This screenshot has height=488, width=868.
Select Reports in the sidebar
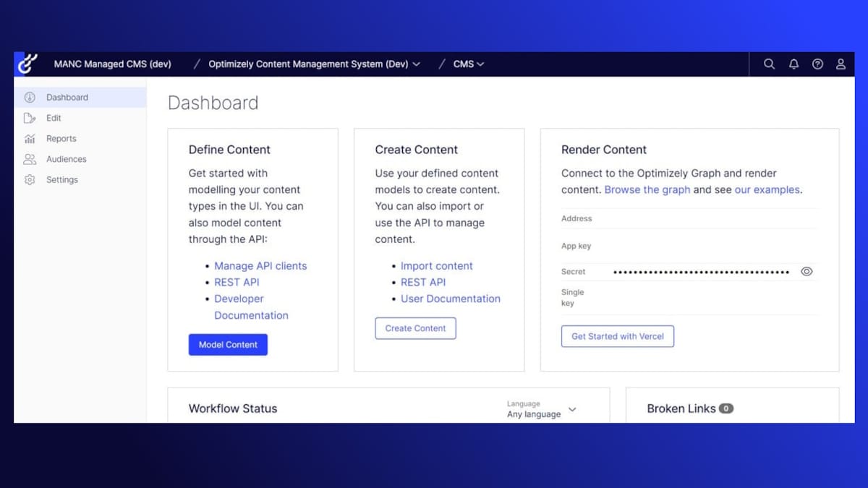click(80, 139)
